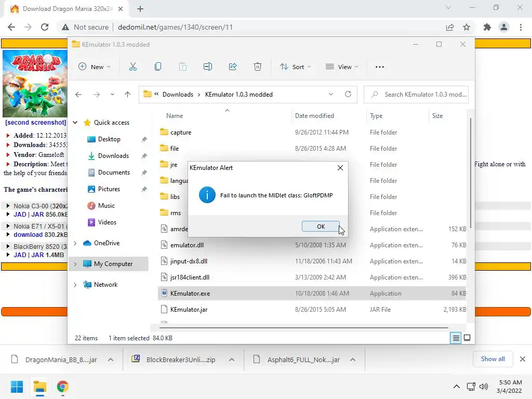Click Chrome icon in taskbar
Image resolution: width=532 pixels, height=399 pixels.
[x=63, y=387]
